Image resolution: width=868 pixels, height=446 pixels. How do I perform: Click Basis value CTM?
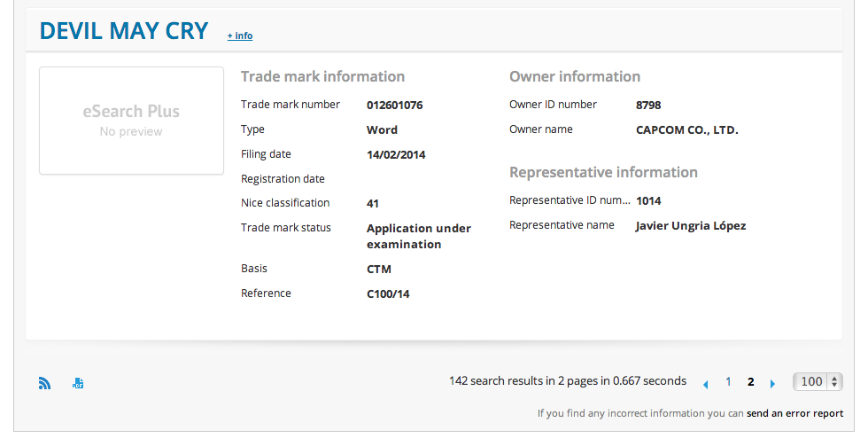coord(379,270)
